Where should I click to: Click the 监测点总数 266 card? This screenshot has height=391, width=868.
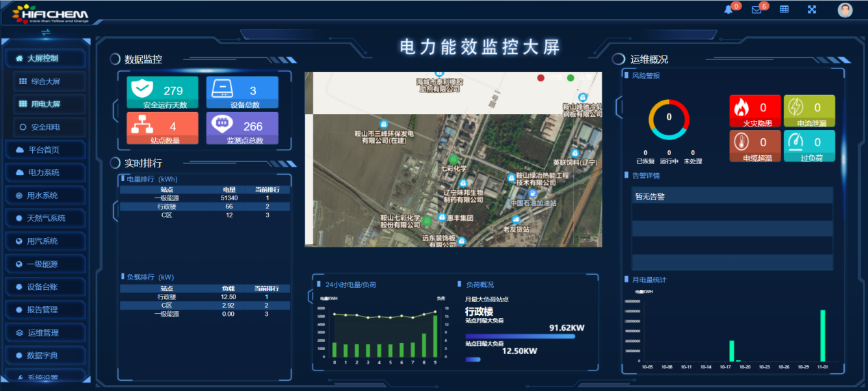click(x=242, y=129)
